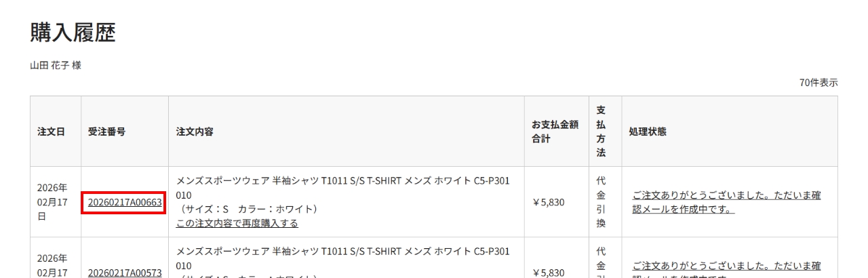Open order number 20260217A00573

[x=125, y=273]
